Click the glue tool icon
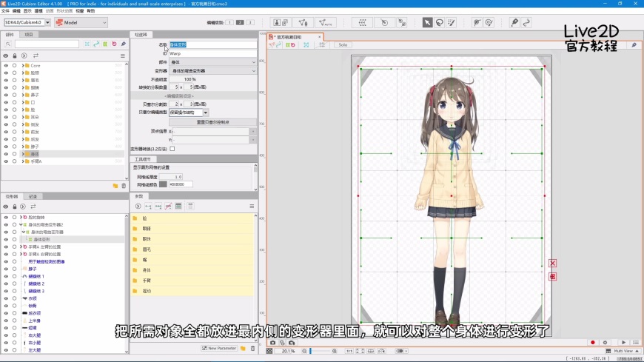This screenshot has width=644, height=362. point(402,23)
